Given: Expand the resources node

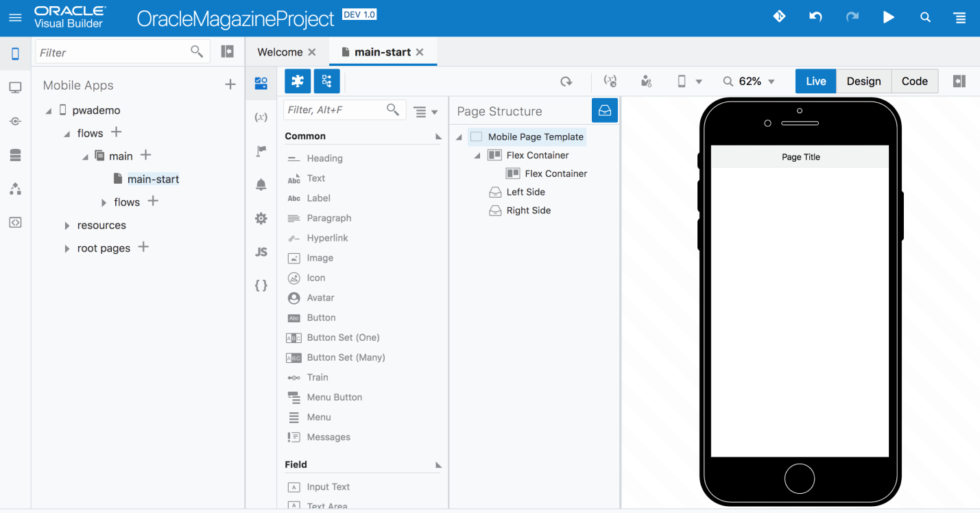Looking at the screenshot, I should pos(67,226).
